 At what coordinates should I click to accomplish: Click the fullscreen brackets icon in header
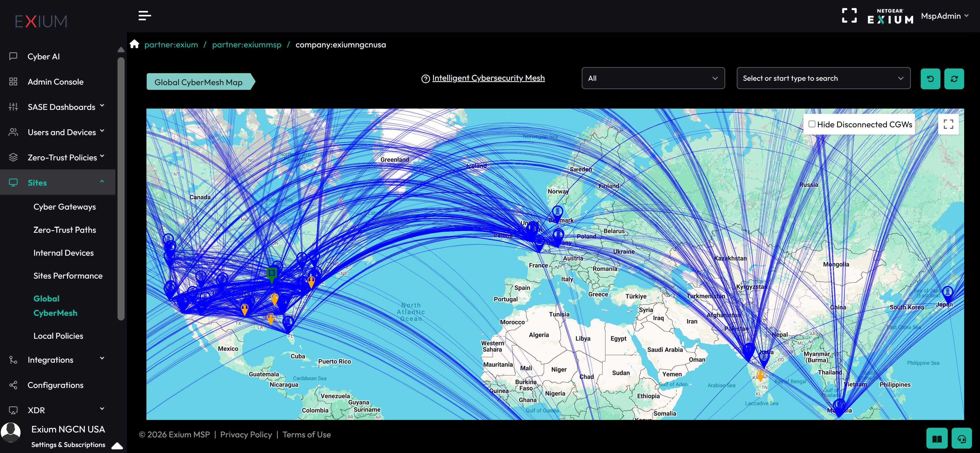tap(849, 16)
